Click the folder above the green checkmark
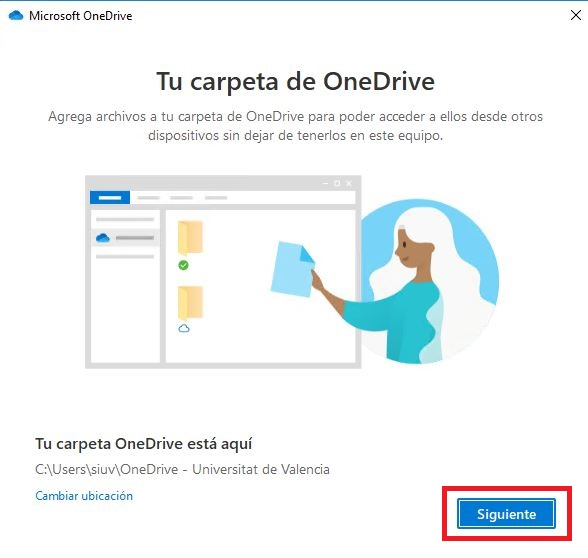Viewport: 588px width, 558px height. coord(190,238)
